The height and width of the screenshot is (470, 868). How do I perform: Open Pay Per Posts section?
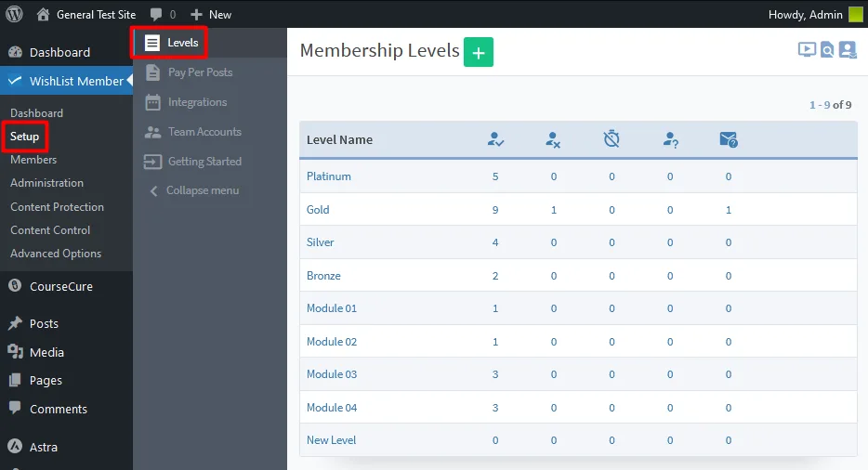[x=200, y=72]
